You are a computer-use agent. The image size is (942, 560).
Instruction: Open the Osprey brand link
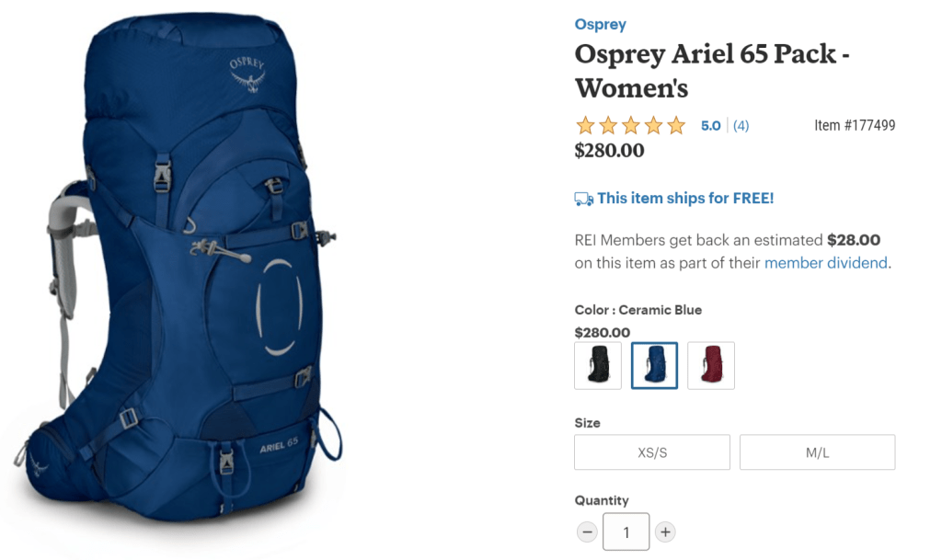coord(600,25)
